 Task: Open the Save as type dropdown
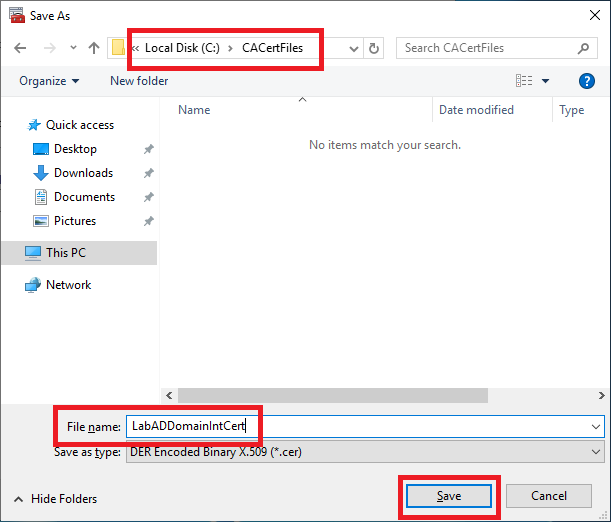pos(596,452)
